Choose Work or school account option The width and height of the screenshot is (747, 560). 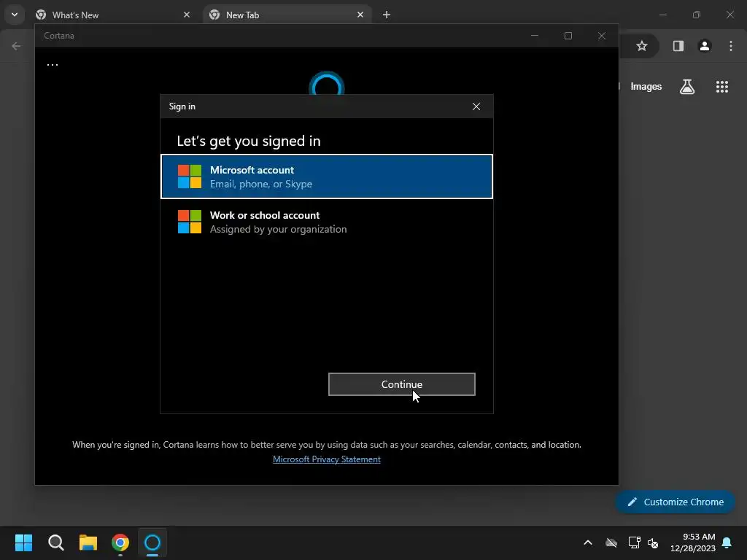click(x=326, y=222)
